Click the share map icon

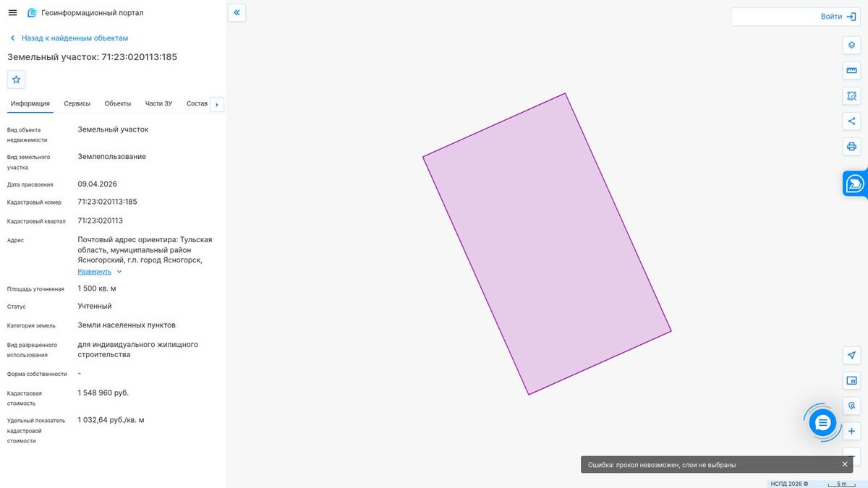851,121
